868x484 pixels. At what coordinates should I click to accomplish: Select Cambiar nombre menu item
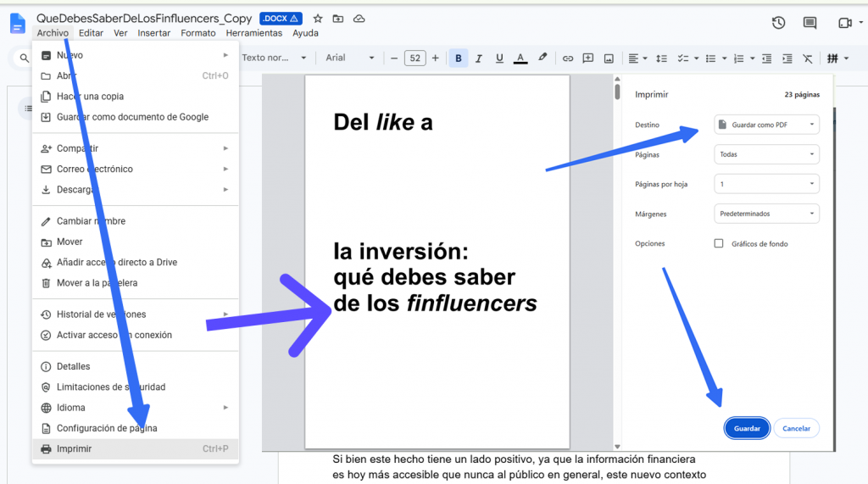[x=136, y=221]
